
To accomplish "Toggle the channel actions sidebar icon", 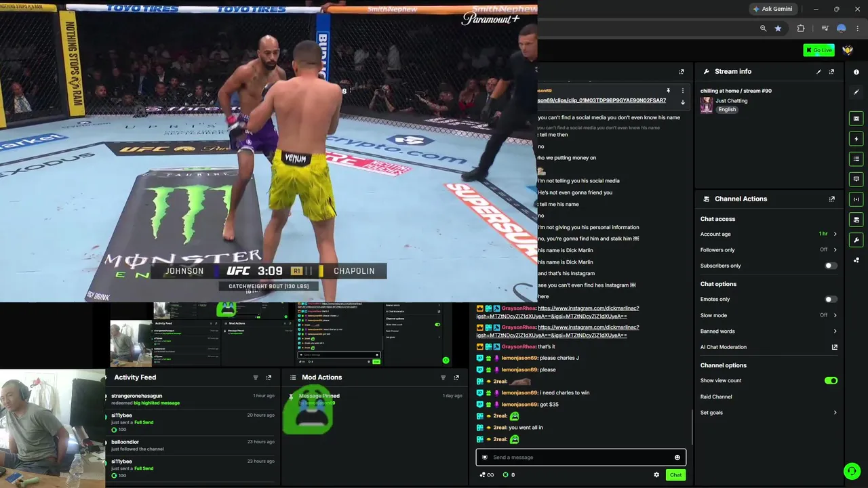I will coord(856,220).
